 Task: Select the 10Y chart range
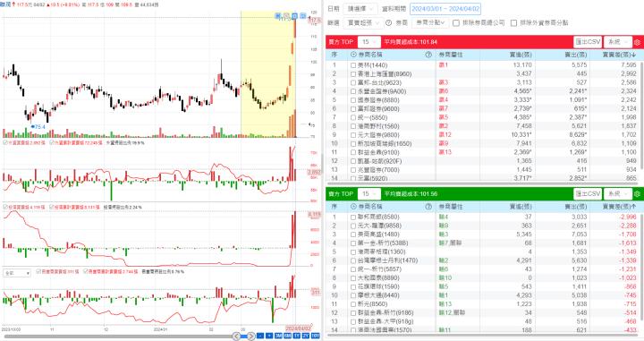315,336
